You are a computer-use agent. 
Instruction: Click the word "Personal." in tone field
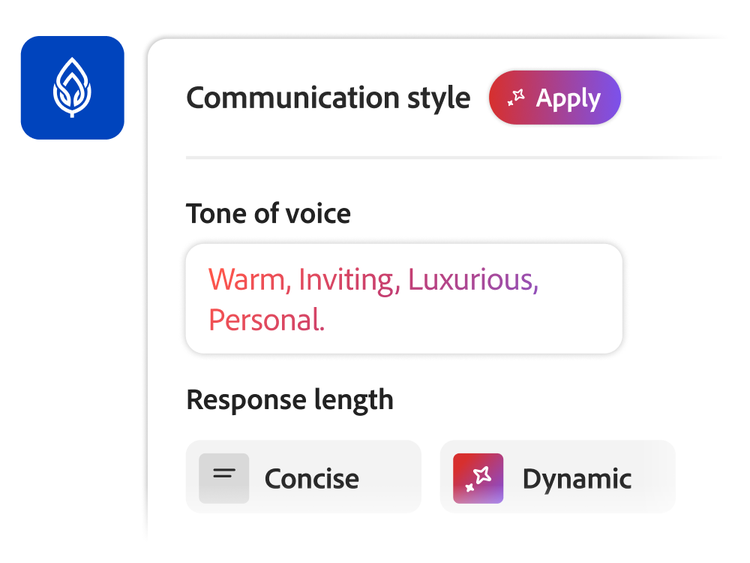tap(266, 320)
